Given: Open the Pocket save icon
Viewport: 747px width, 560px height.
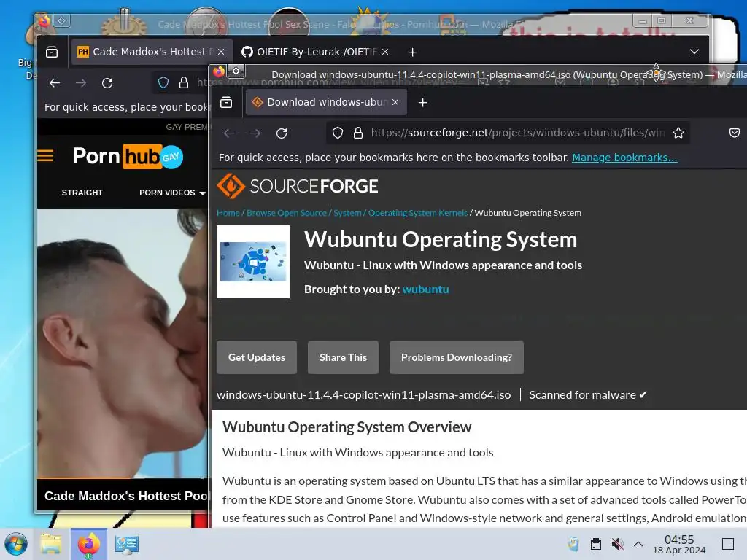Looking at the screenshot, I should tap(734, 133).
